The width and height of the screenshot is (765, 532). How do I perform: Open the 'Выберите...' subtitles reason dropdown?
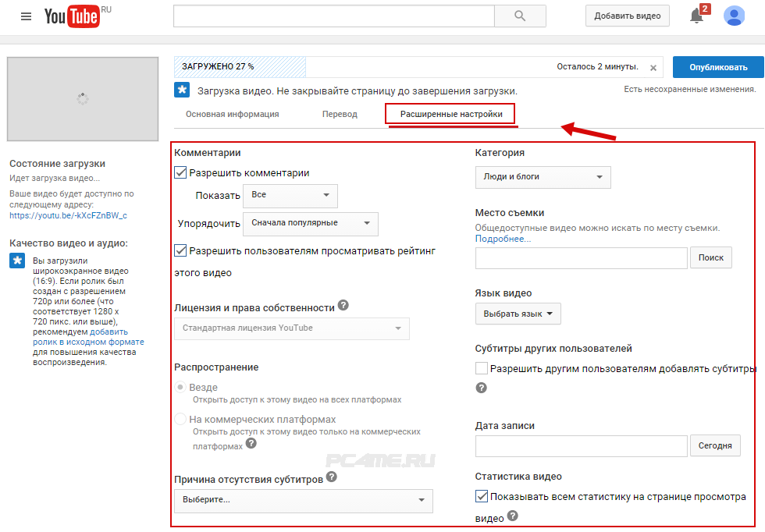click(x=304, y=500)
